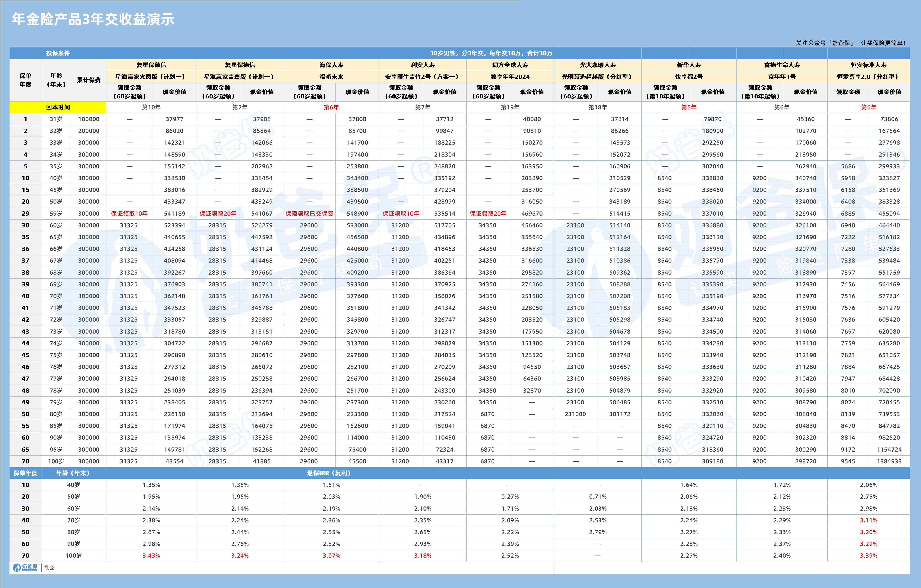Click the red 3.11% IRR value
921x588 pixels.
pyautogui.click(x=869, y=520)
